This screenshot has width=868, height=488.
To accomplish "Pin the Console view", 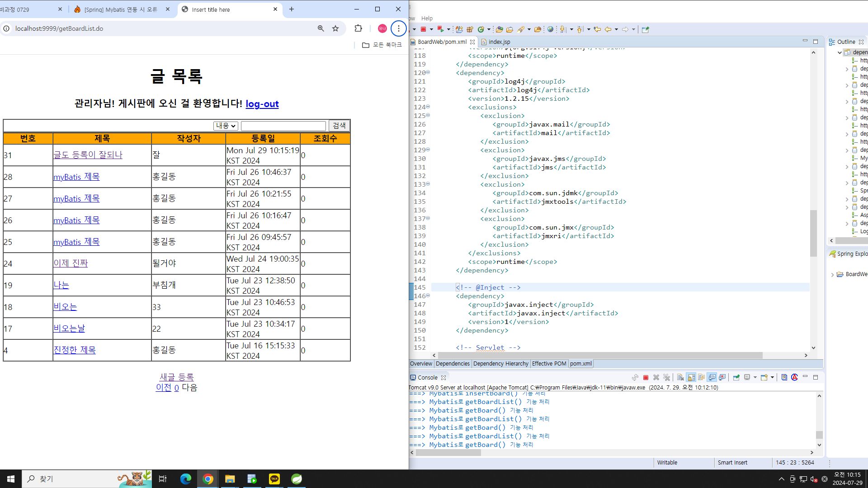I will (x=736, y=377).
